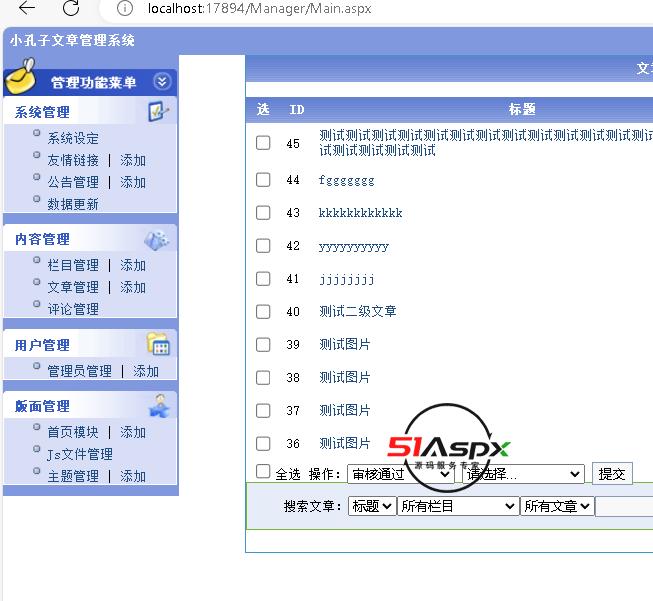Open article titled 测试二级文章
Viewport: 653px width, 601px height.
pos(358,312)
